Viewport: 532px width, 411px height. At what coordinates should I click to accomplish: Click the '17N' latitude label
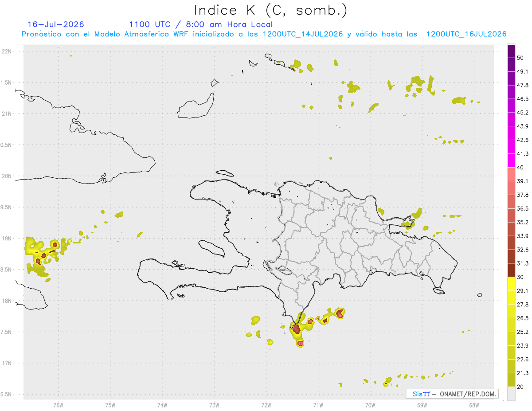[8, 363]
